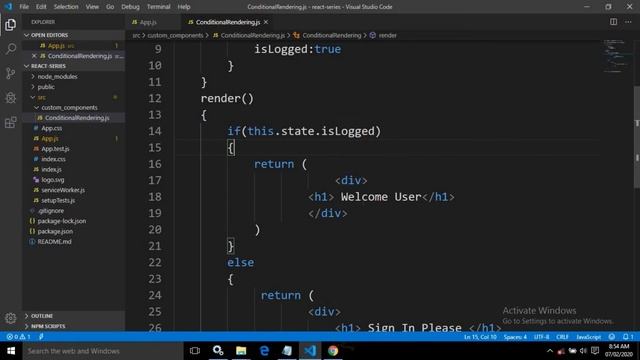This screenshot has width=640, height=360.
Task: Show hidden system tray icons
Action: 550,351
